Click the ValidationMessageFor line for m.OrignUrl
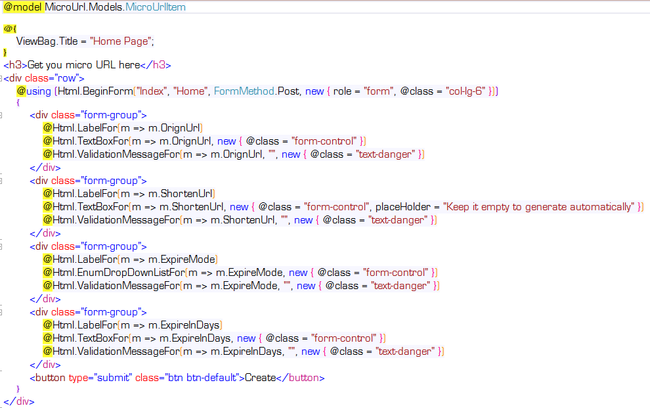The height and width of the screenshot is (408, 650). tap(234, 154)
